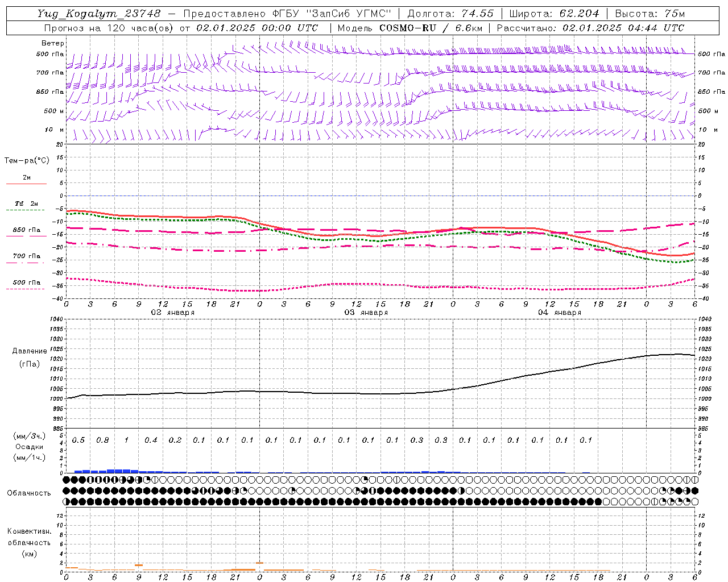Click the 10 м wind level label on left

click(x=55, y=130)
